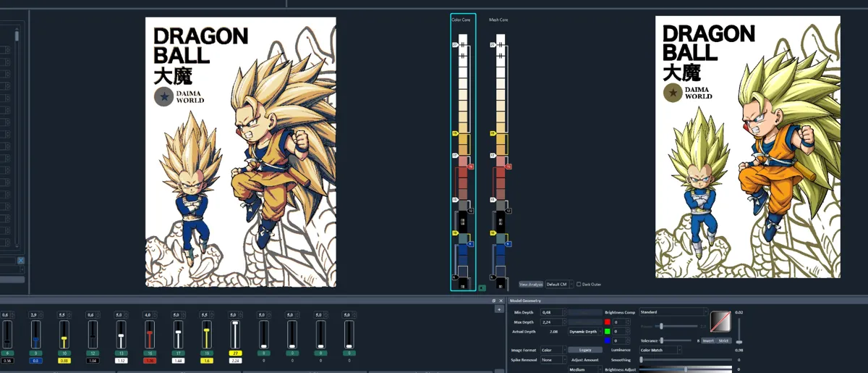Screen dimensions: 868x373
Task: Click the vertical slider beside the curve preview
Action: [x=739, y=331]
